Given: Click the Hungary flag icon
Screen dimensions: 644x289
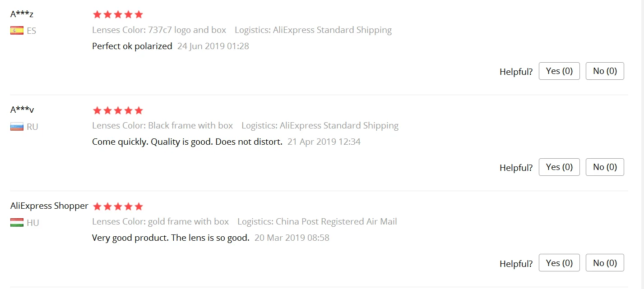Looking at the screenshot, I should pyautogui.click(x=17, y=222).
